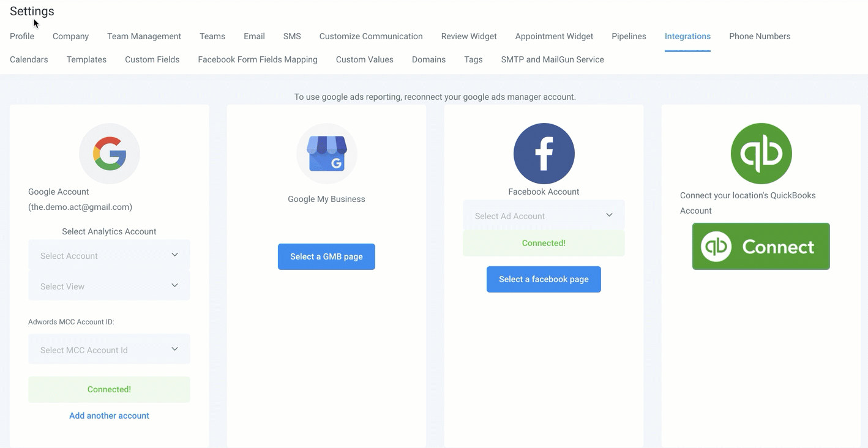Switch to the Review Widget tab
The image size is (868, 448).
[x=469, y=36]
